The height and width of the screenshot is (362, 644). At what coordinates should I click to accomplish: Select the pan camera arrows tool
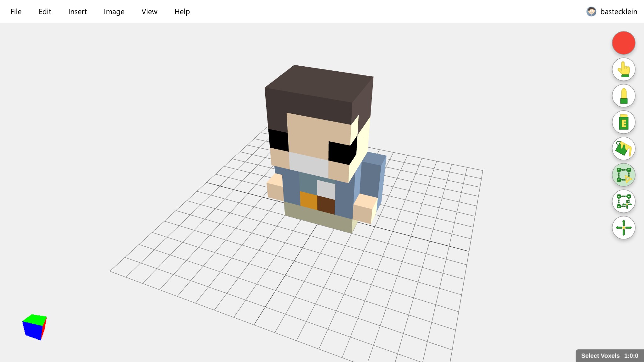pos(624,228)
